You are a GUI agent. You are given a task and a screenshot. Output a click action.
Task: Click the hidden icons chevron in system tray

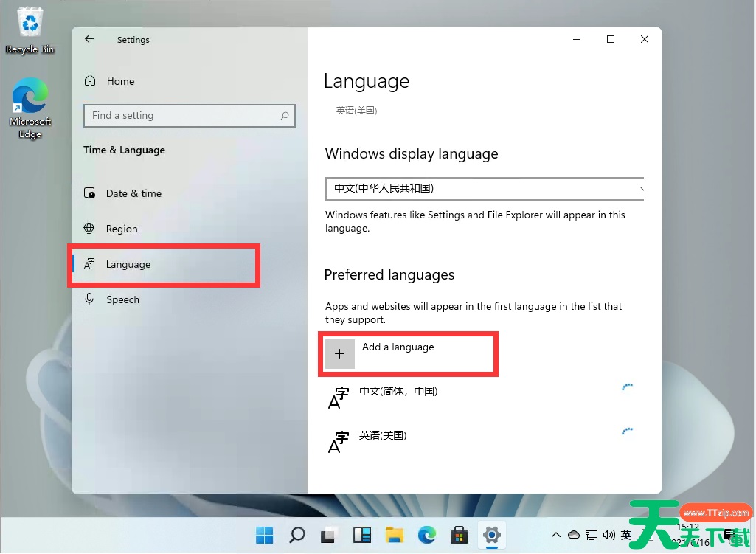tap(556, 535)
